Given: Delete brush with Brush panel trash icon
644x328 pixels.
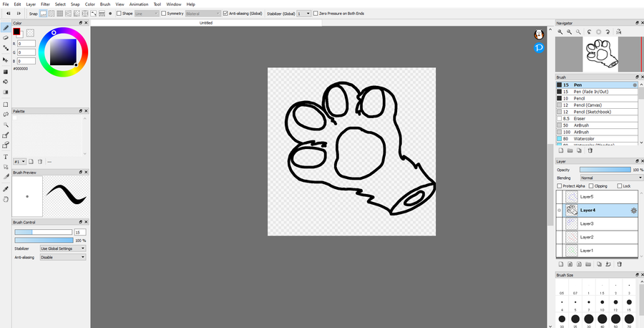Looking at the screenshot, I should tap(590, 150).
